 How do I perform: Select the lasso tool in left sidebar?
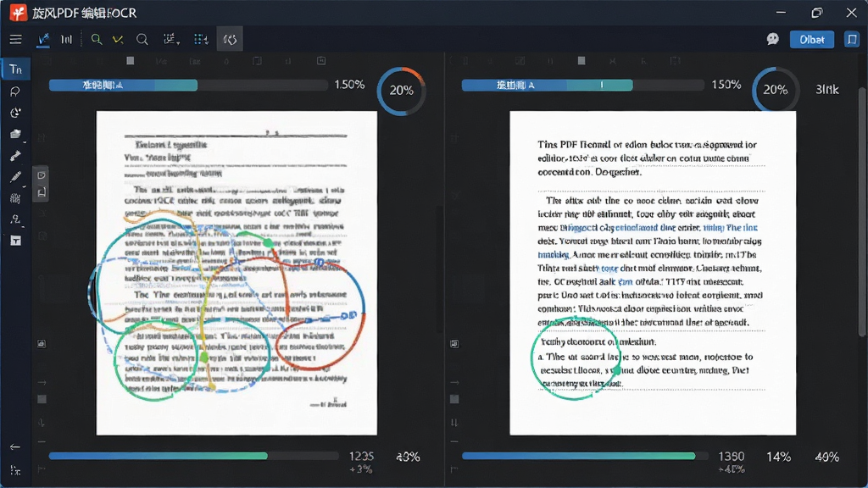tap(15, 91)
